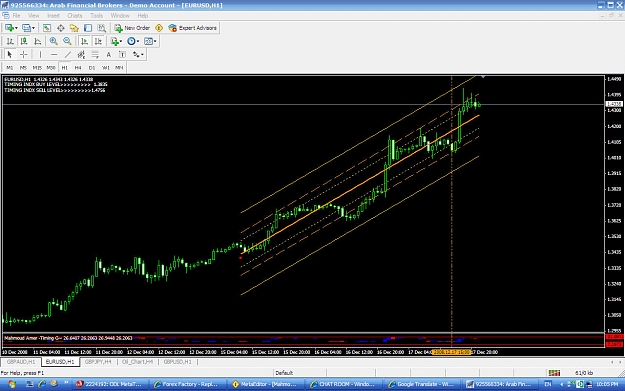Open MetaEditor taskbar window

[265, 384]
